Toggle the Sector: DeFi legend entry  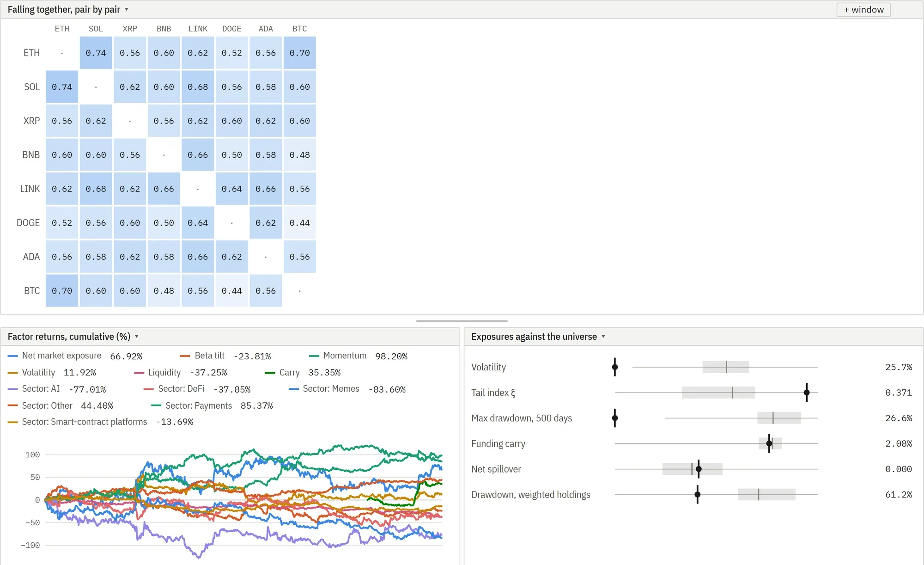[x=197, y=389]
